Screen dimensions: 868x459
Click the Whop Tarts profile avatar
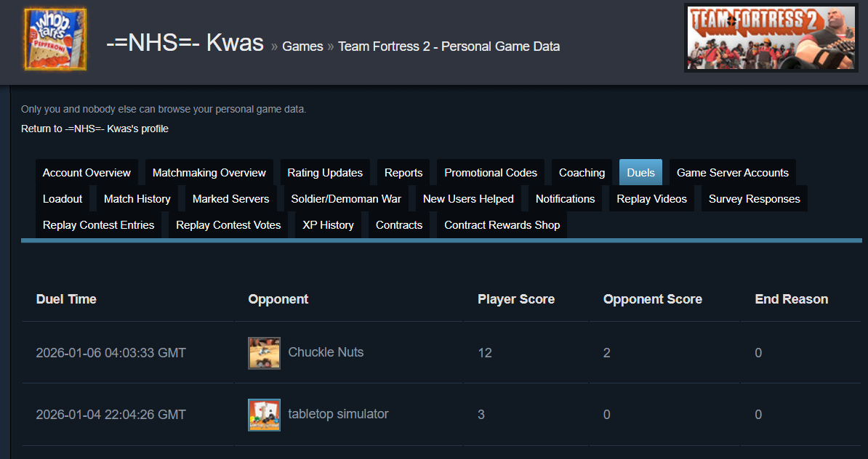[x=55, y=40]
